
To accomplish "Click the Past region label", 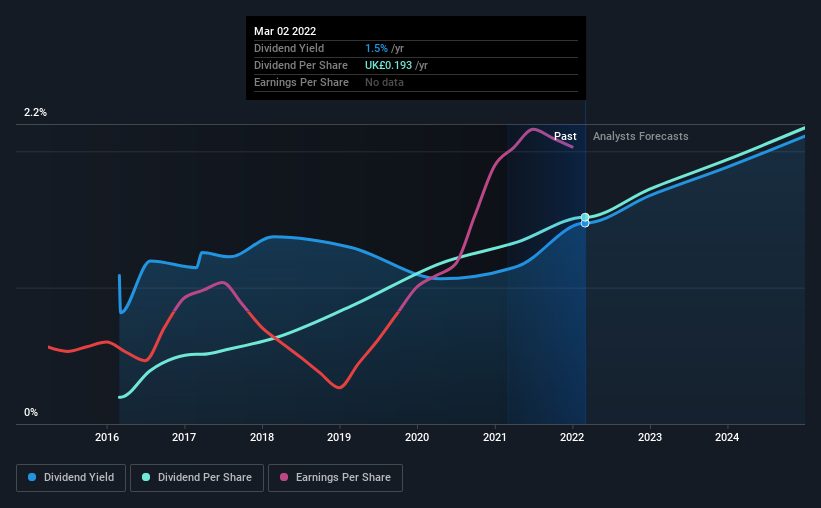I will tap(565, 136).
